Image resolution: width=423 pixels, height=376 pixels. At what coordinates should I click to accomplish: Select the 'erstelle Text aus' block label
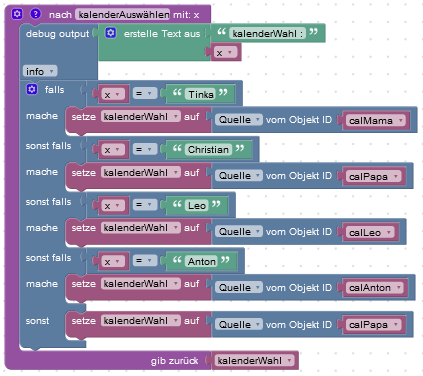(x=162, y=34)
